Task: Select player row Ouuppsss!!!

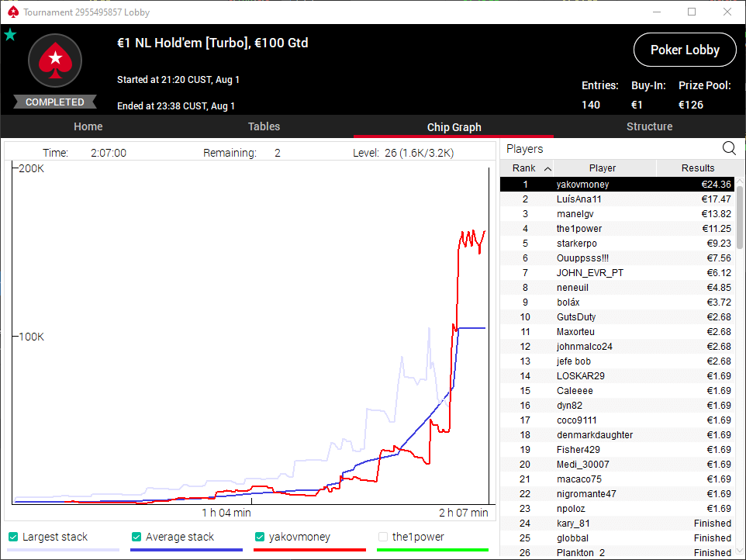Action: point(617,258)
